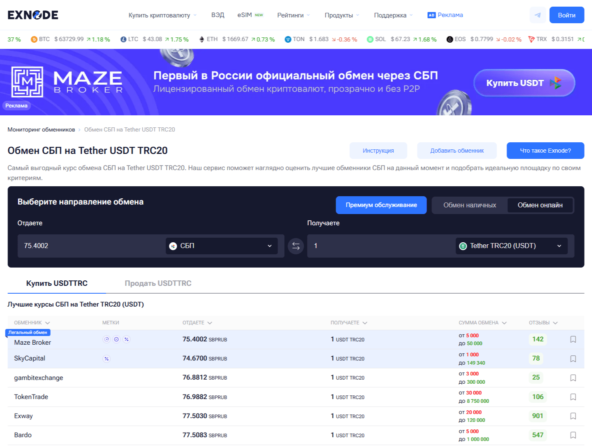Bookmark the Exway exchanger
The image size is (592, 448).
pyautogui.click(x=573, y=416)
